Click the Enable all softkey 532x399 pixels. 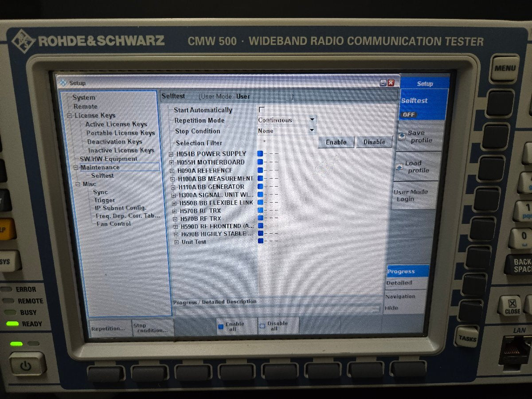[236, 326]
